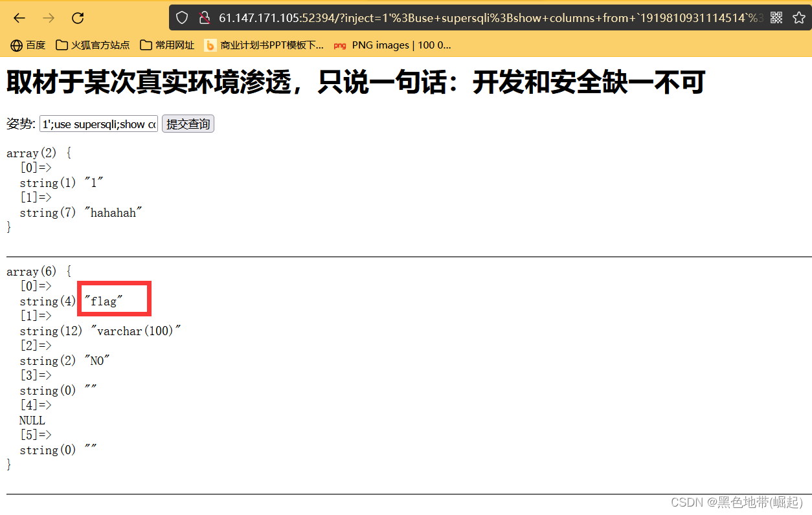
Task: Open the PNG images bookmark
Action: coord(392,45)
